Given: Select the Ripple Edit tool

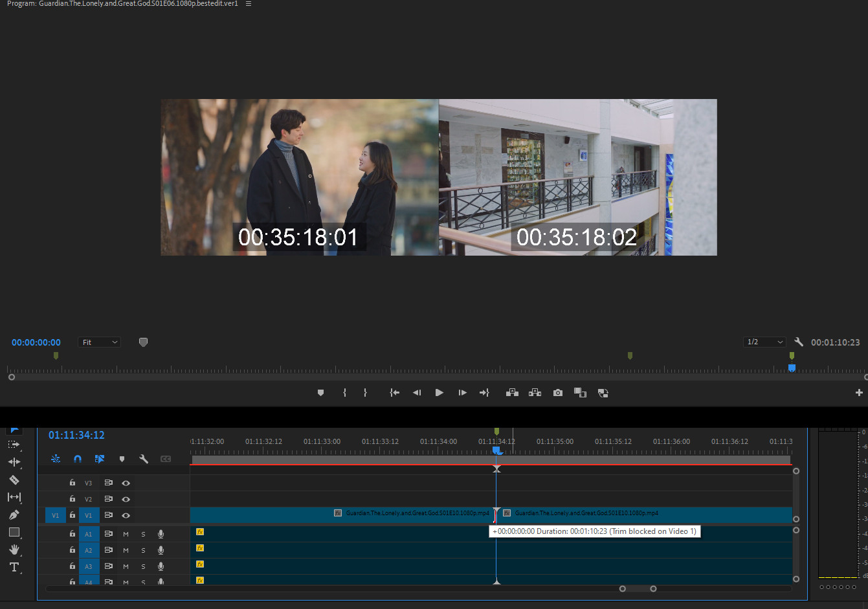Looking at the screenshot, I should [x=14, y=462].
